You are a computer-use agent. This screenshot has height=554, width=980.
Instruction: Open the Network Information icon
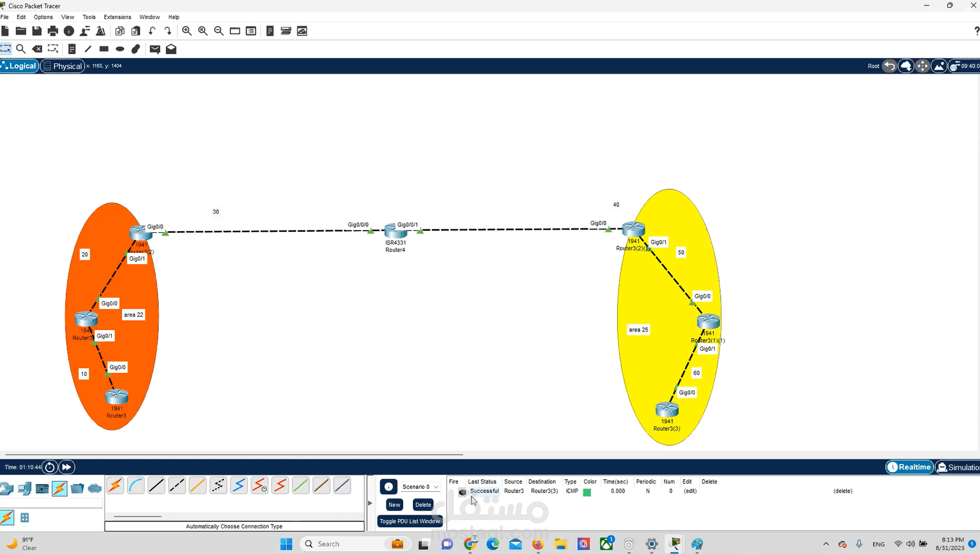(x=69, y=31)
